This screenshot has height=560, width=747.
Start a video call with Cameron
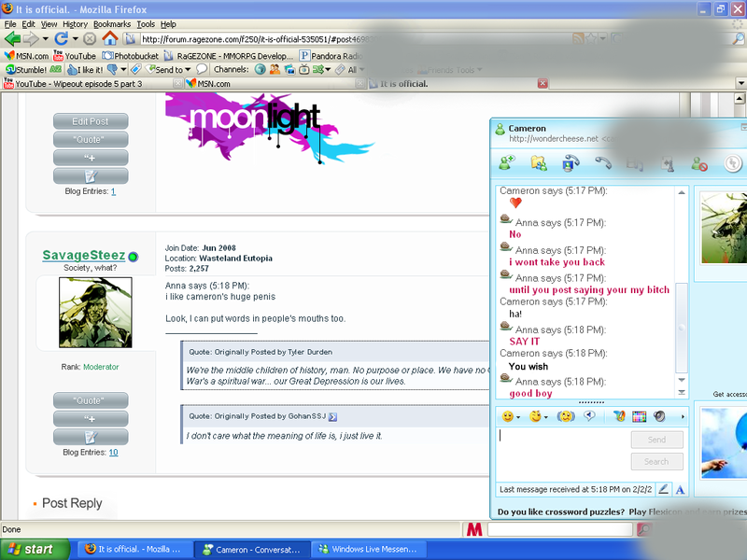571,163
